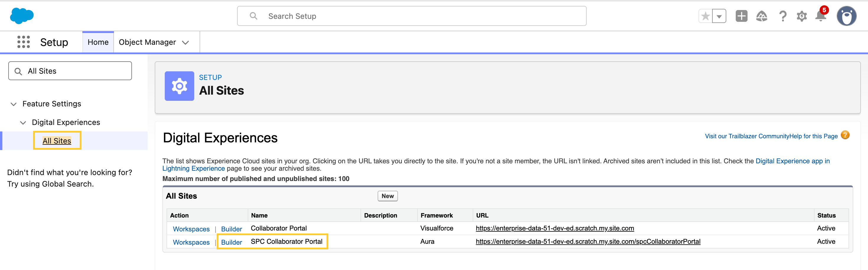Click the Digital Experiences tree label

(x=66, y=122)
